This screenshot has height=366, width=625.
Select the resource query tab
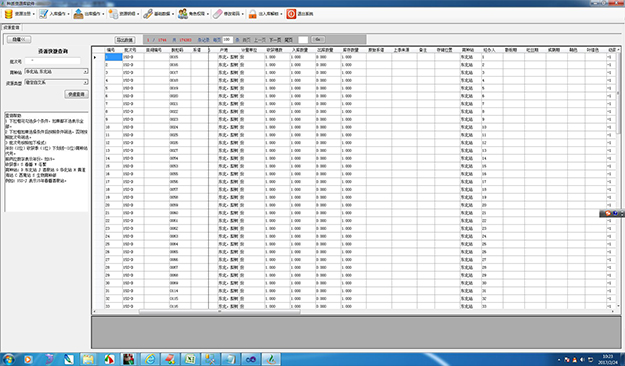pyautogui.click(x=11, y=28)
